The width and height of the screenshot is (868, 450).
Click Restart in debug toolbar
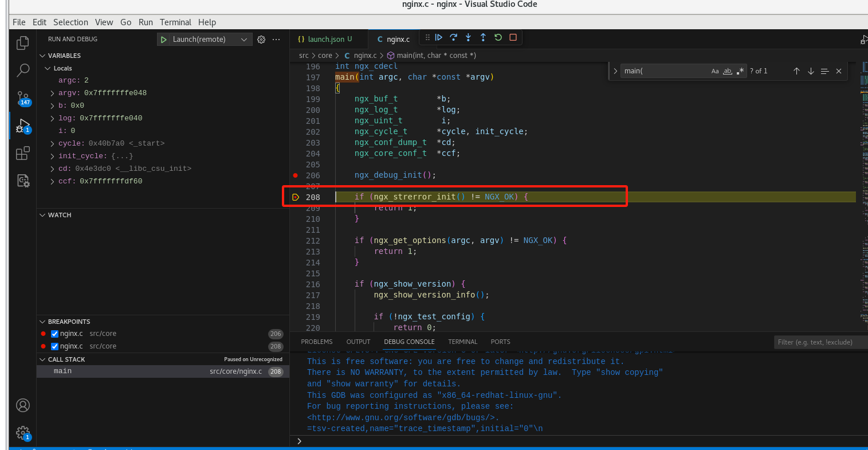[x=498, y=37]
